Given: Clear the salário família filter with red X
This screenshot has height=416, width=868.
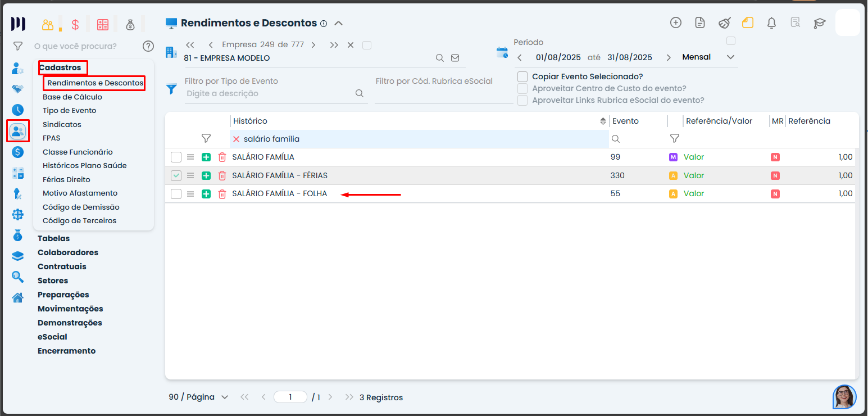Looking at the screenshot, I should [x=237, y=139].
